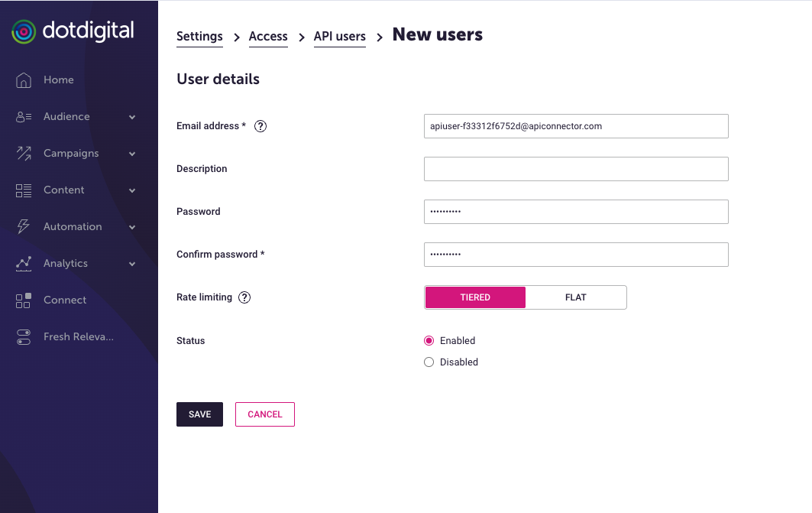This screenshot has width=812, height=513.
Task: Click the Automation lightning bolt icon
Action: [24, 227]
